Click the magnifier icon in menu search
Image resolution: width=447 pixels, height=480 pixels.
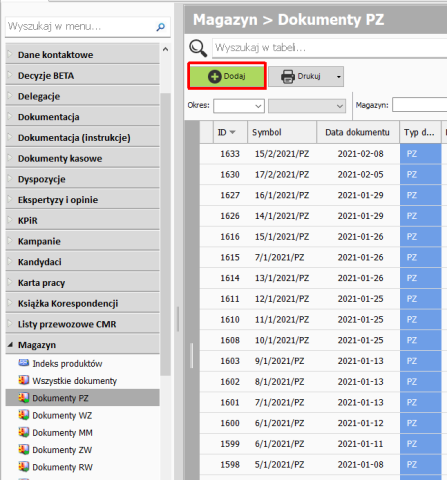point(161,27)
